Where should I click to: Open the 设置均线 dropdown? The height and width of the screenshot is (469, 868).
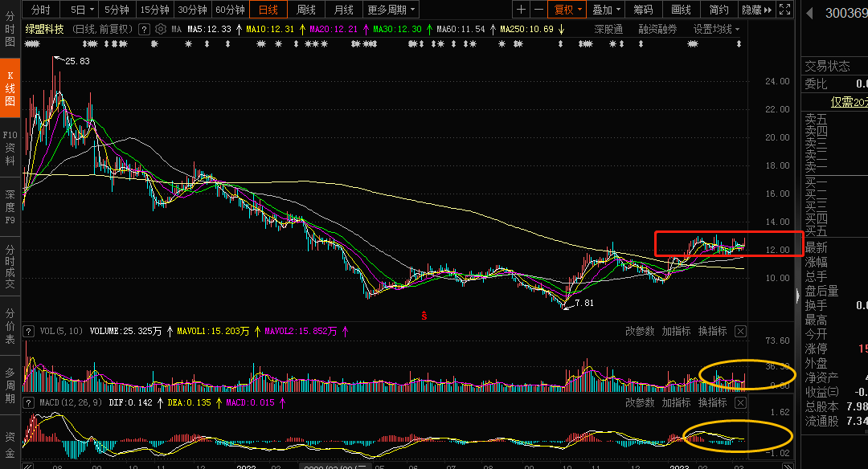[716, 29]
